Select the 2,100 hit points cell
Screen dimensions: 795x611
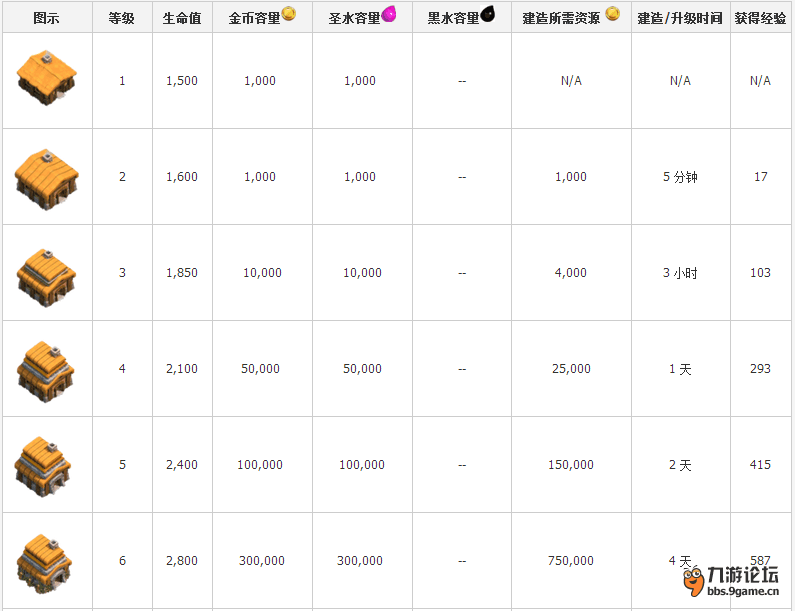[x=182, y=369]
